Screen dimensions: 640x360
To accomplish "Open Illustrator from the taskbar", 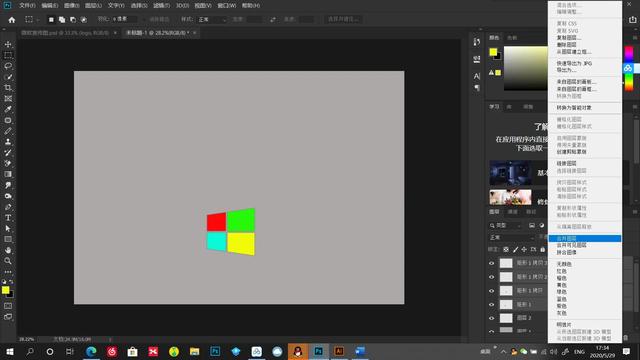I will pos(339,351).
